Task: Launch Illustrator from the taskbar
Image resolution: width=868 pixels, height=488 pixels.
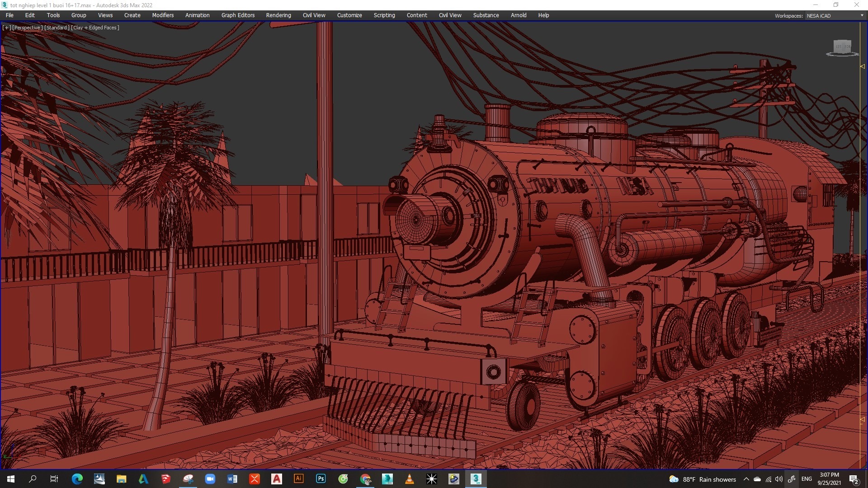Action: click(299, 479)
